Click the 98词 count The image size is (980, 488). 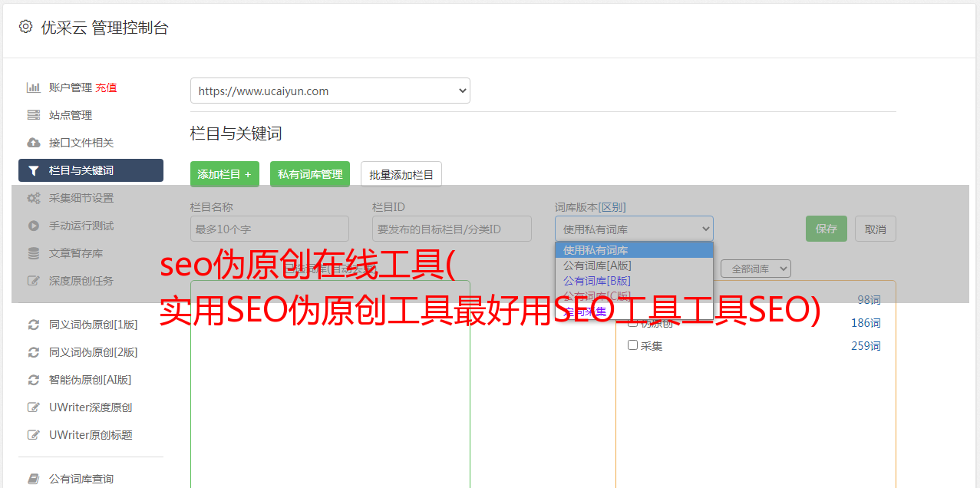coord(869,300)
